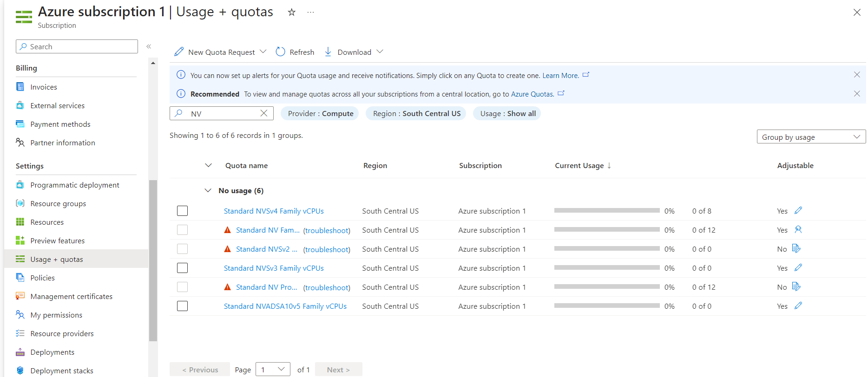The height and width of the screenshot is (377, 868).
Task: Check the Standard NV Pro row checkbox
Action: click(183, 287)
